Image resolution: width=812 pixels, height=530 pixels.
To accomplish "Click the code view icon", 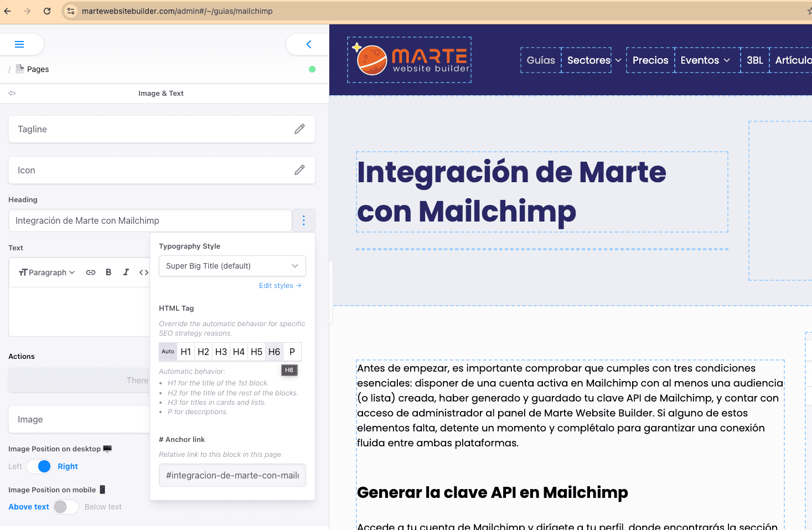I will [x=144, y=272].
